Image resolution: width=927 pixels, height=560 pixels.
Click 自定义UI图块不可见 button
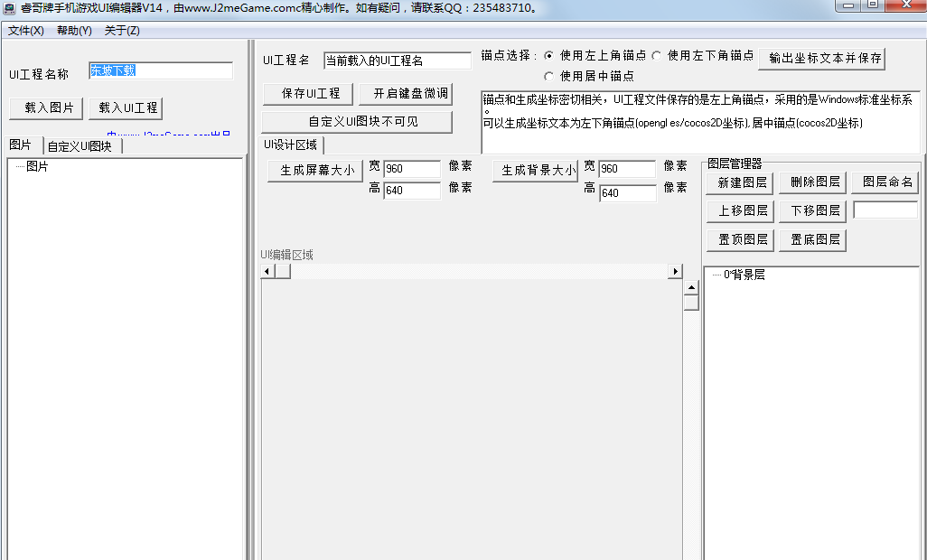click(x=357, y=122)
